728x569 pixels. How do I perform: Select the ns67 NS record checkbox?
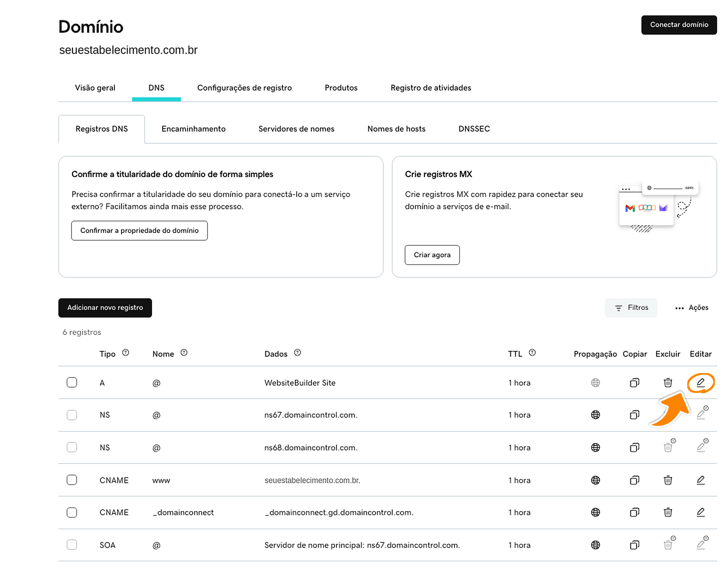tap(72, 415)
